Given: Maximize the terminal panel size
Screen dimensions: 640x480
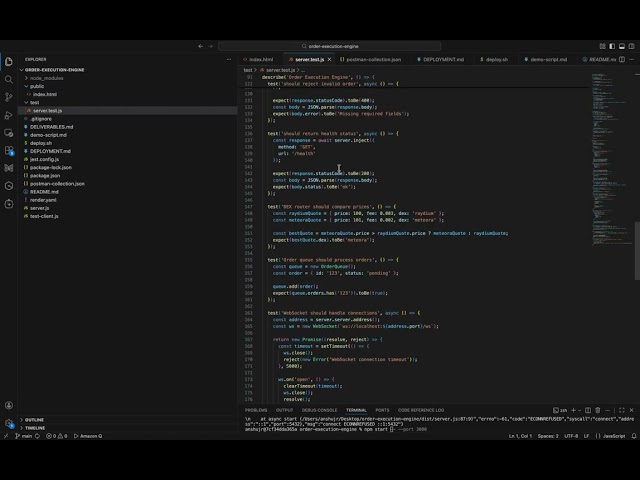Looking at the screenshot, I should click(622, 410).
